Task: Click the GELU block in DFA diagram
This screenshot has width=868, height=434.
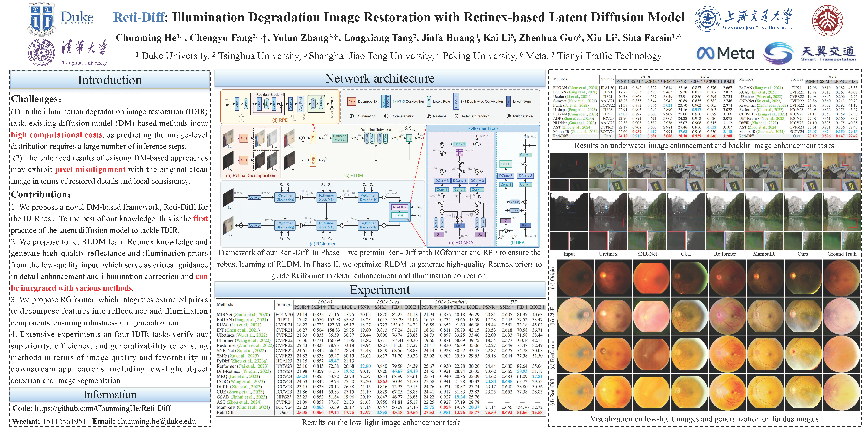Action: click(505, 164)
